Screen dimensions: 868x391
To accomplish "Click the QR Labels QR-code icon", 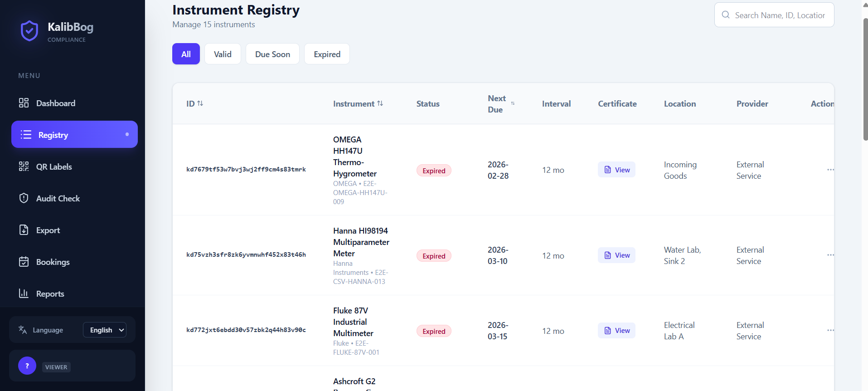I will 24,166.
